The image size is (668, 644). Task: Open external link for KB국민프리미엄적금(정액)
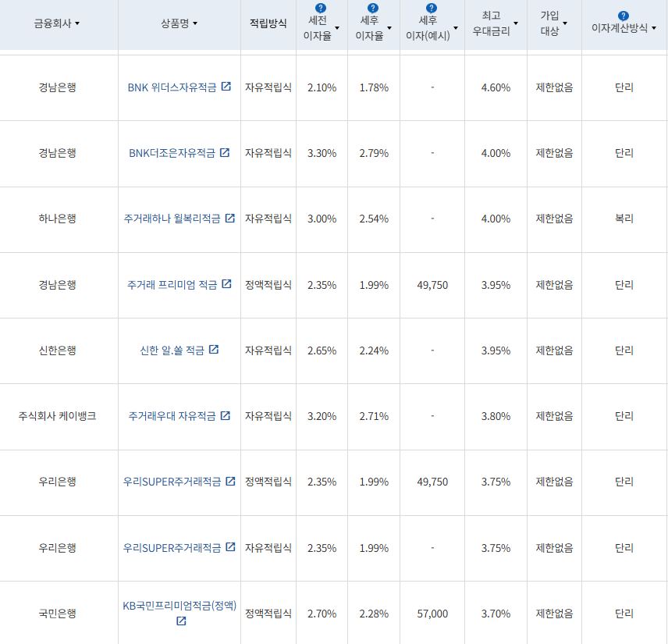[179, 620]
